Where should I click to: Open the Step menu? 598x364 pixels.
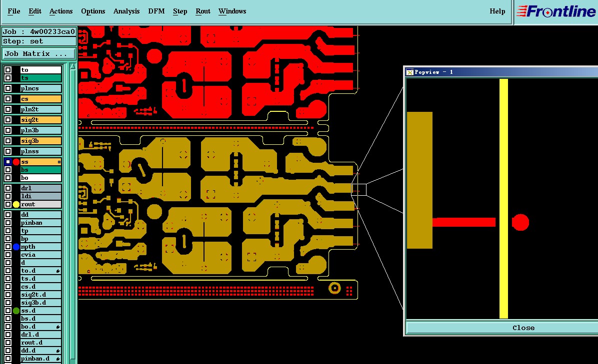tap(180, 11)
